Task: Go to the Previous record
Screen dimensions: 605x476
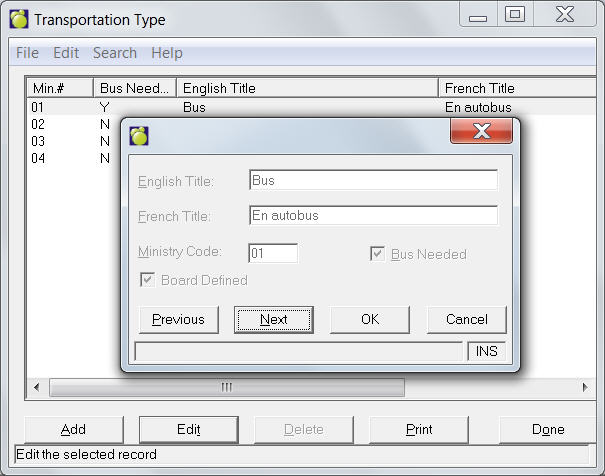Action: 178,320
